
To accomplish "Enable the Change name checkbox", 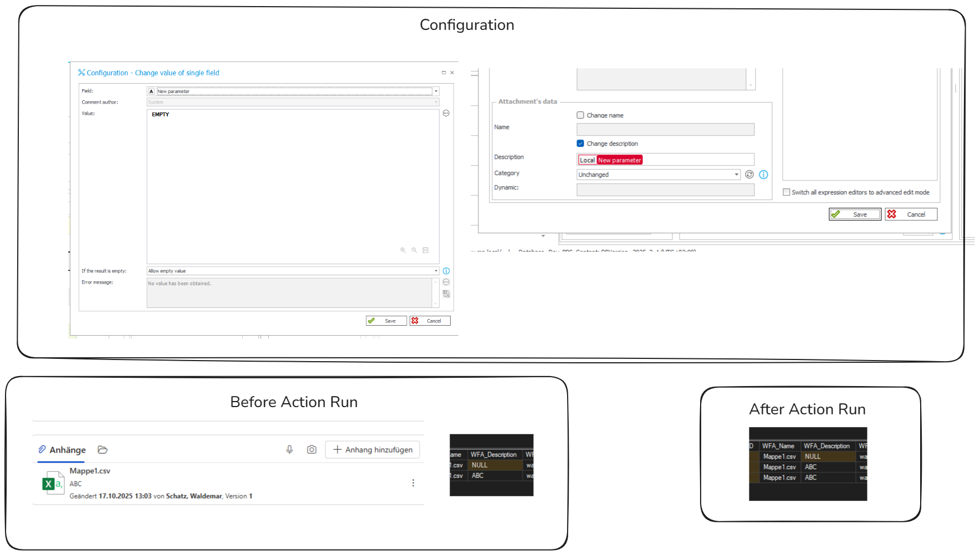I will (580, 115).
